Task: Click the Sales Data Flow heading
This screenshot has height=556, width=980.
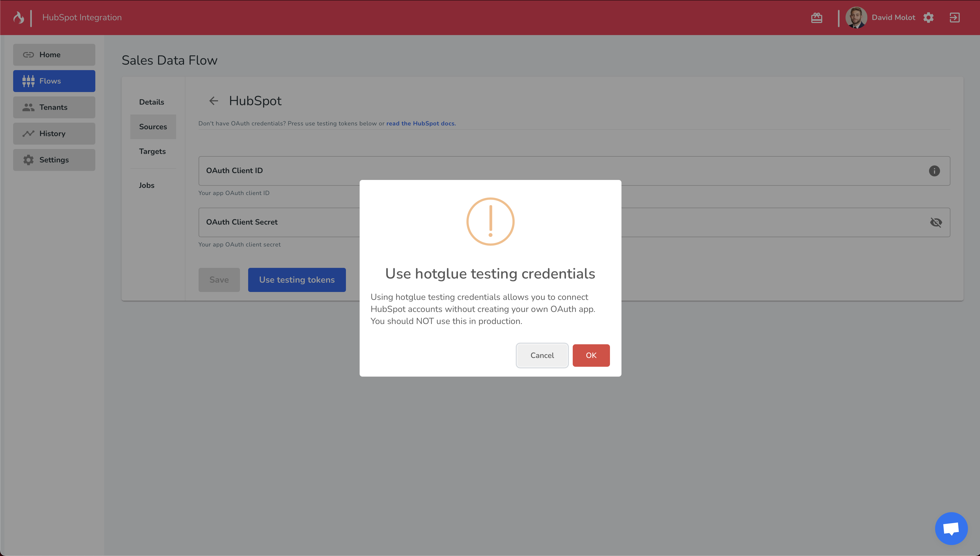Action: pyautogui.click(x=170, y=60)
